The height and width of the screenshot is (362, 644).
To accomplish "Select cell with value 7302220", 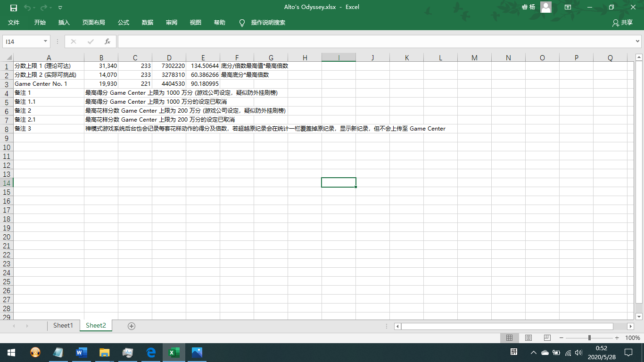I will pyautogui.click(x=169, y=66).
